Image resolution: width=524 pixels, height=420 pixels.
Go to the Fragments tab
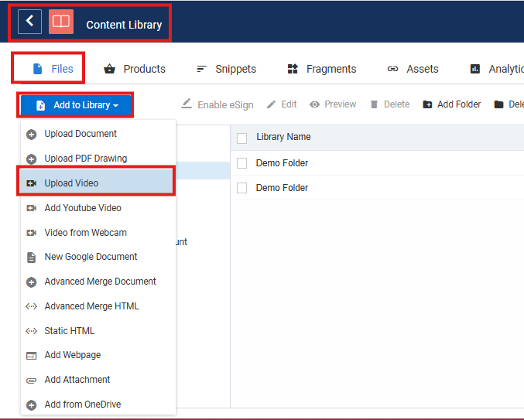(322, 69)
